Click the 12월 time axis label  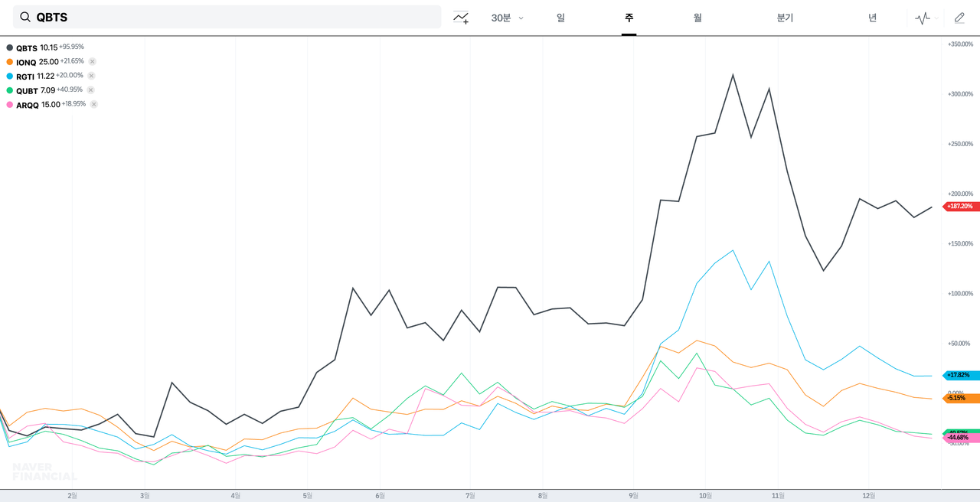868,495
